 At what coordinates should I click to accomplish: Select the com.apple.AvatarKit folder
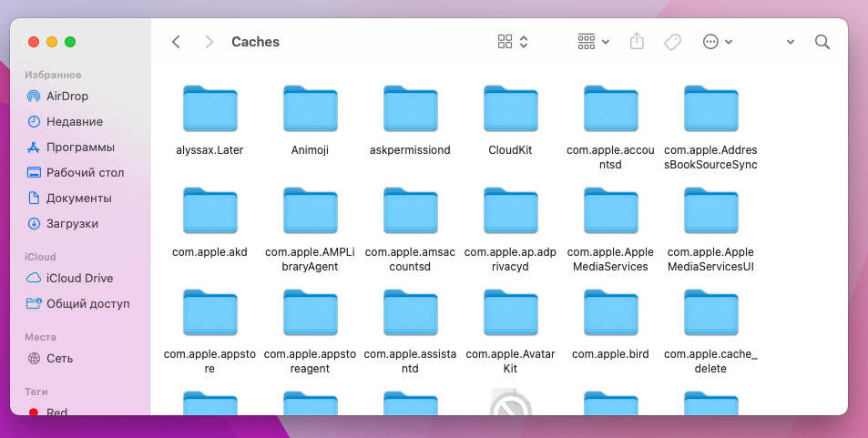[x=510, y=312]
